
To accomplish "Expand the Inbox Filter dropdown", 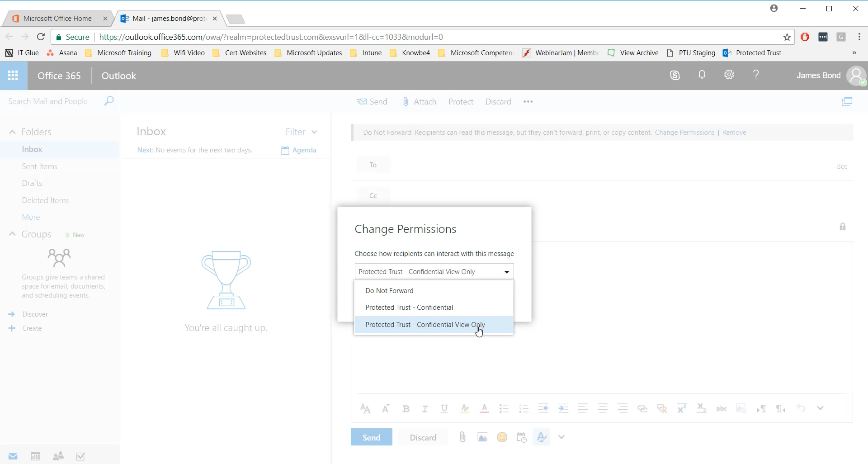I will pos(301,132).
